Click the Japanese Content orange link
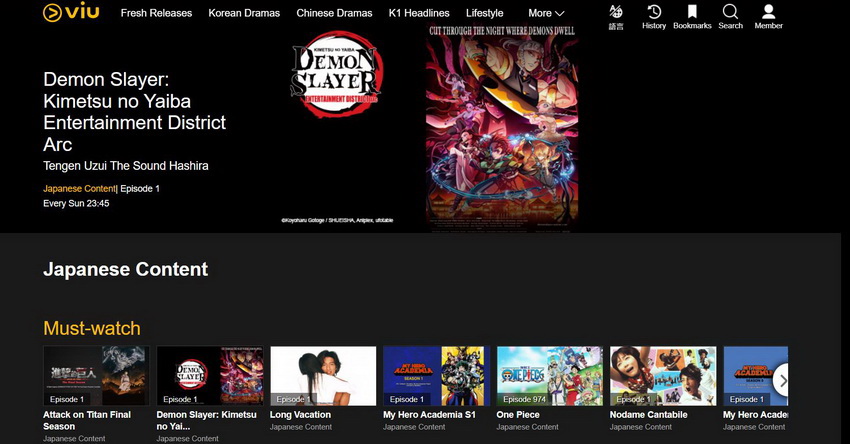 (79, 188)
